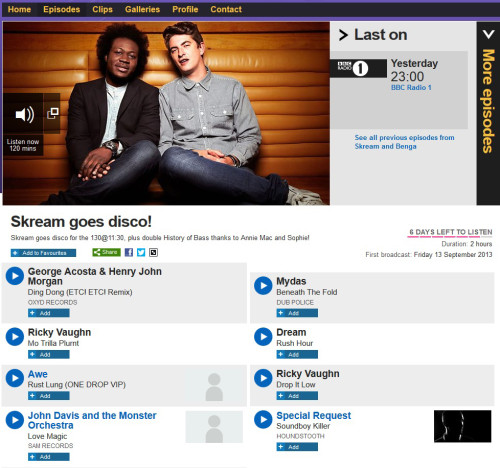Click the DUB POLICE label text
Screen dimensions: 500x468
click(x=295, y=302)
